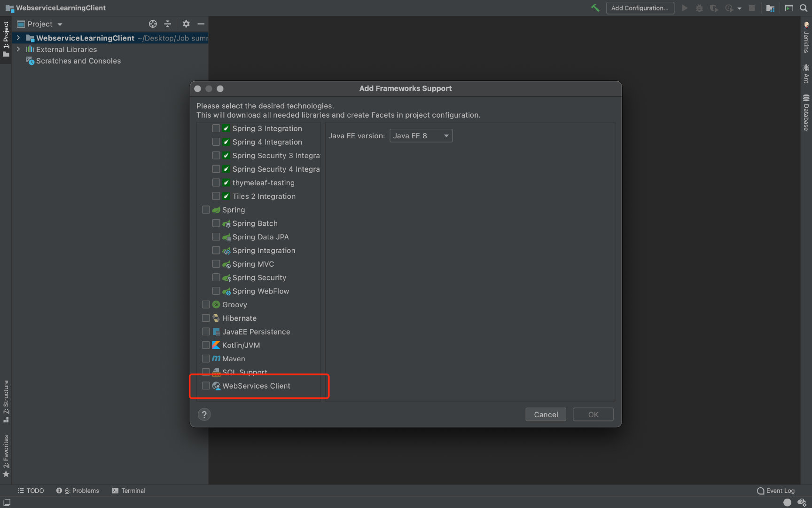Open the Structure side tab
This screenshot has height=508, width=812.
[x=6, y=401]
